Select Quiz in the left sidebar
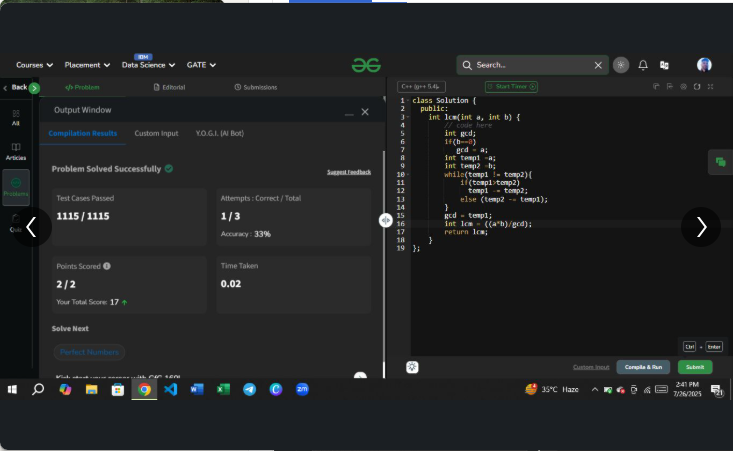This screenshot has width=733, height=451. [16, 223]
